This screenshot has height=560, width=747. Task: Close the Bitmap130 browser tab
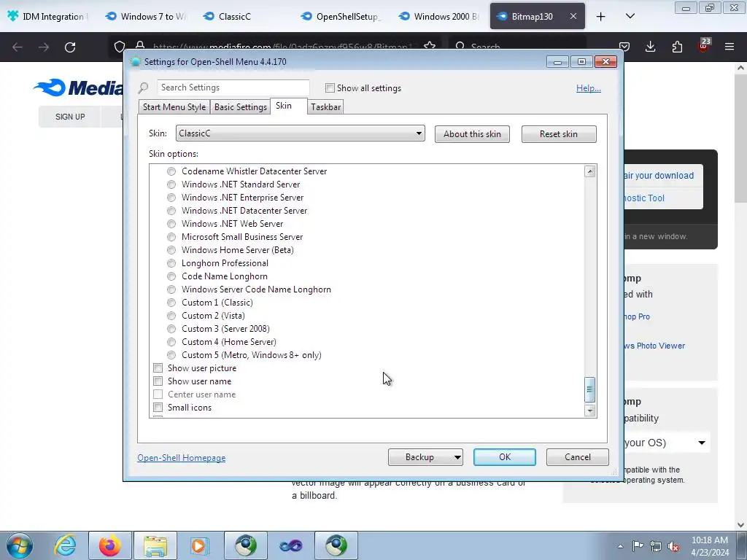[x=573, y=16]
